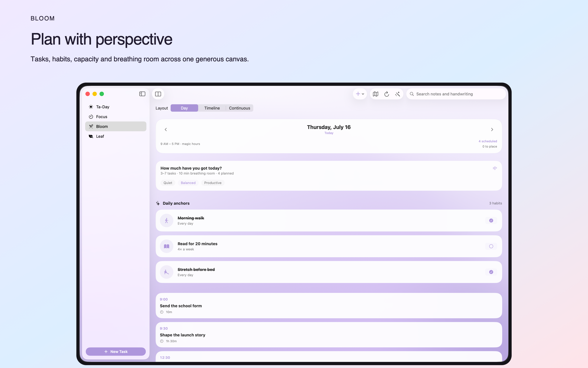
Task: Switch layout to Continuous
Action: tap(239, 108)
